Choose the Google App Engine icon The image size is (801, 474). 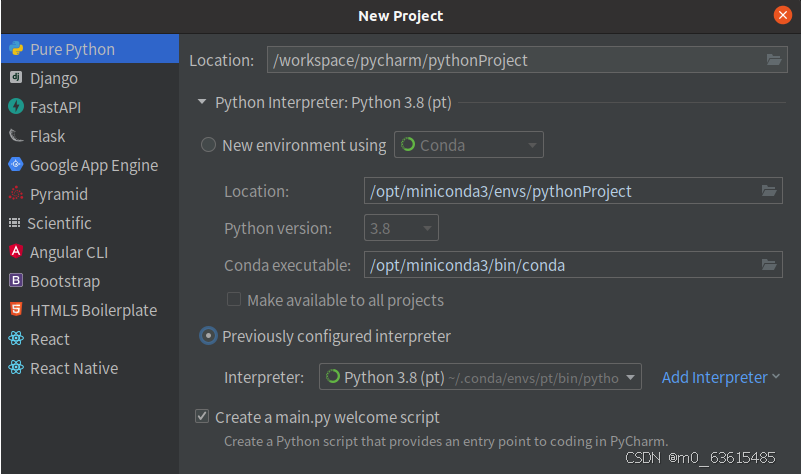16,165
